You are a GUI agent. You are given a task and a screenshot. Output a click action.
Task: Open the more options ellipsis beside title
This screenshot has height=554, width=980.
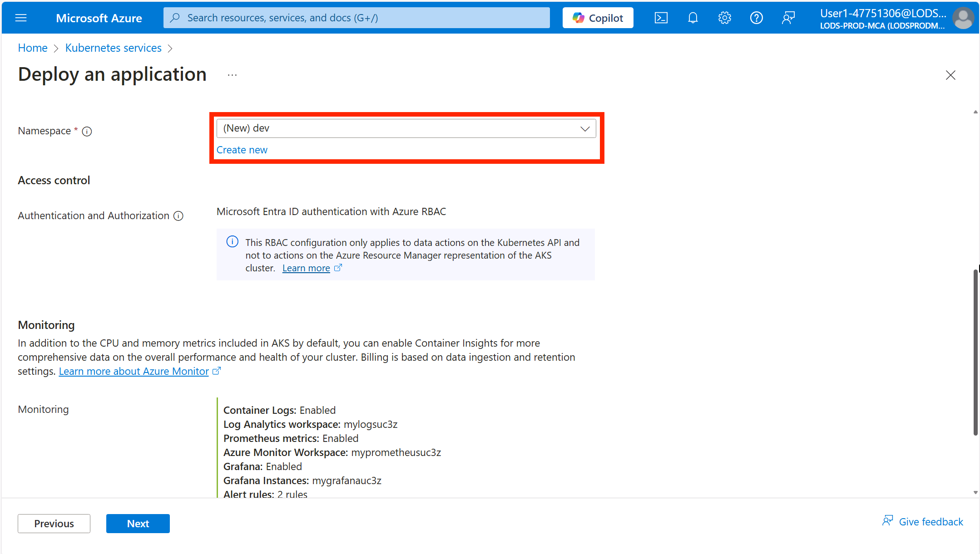233,75
